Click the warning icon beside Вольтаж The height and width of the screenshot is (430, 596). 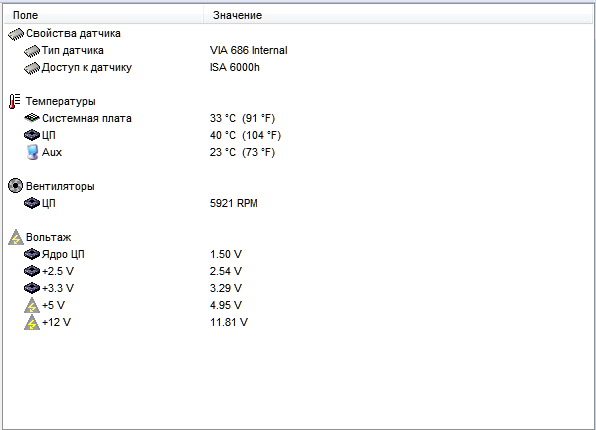16,237
